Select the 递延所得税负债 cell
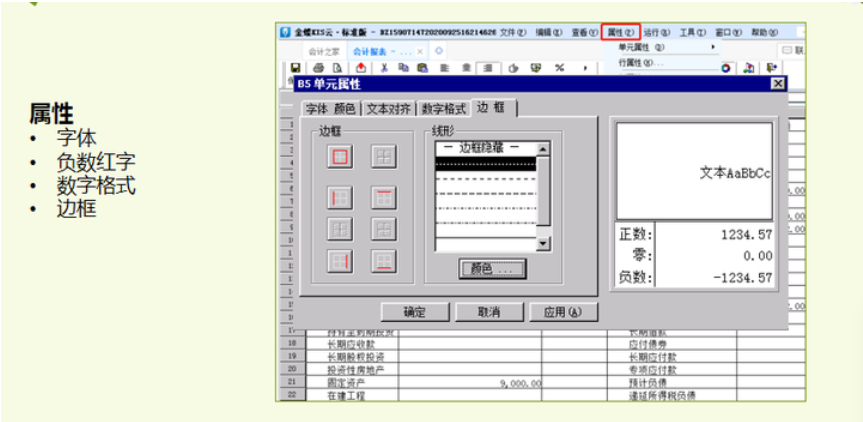The width and height of the screenshot is (863, 422). (672, 396)
